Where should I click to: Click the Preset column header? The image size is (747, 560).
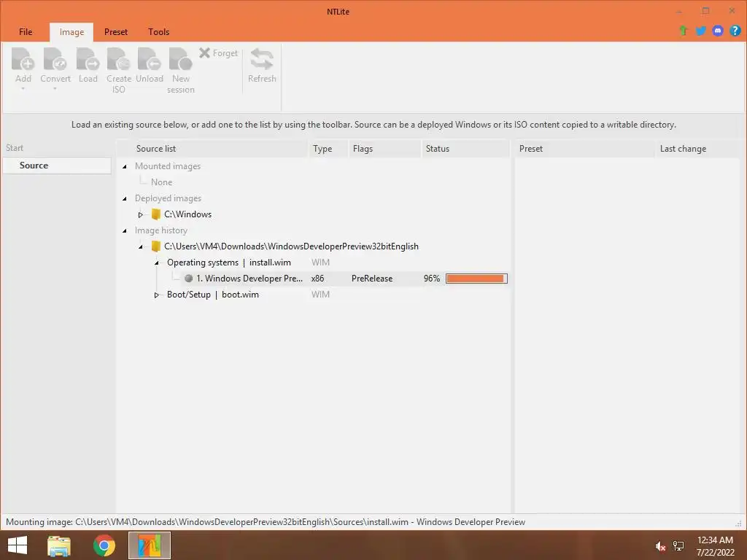coord(585,149)
